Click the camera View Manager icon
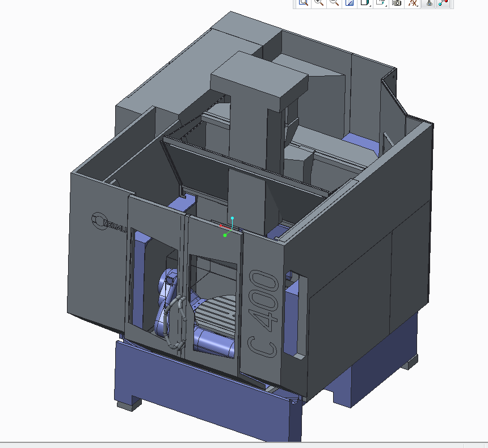 397,3
